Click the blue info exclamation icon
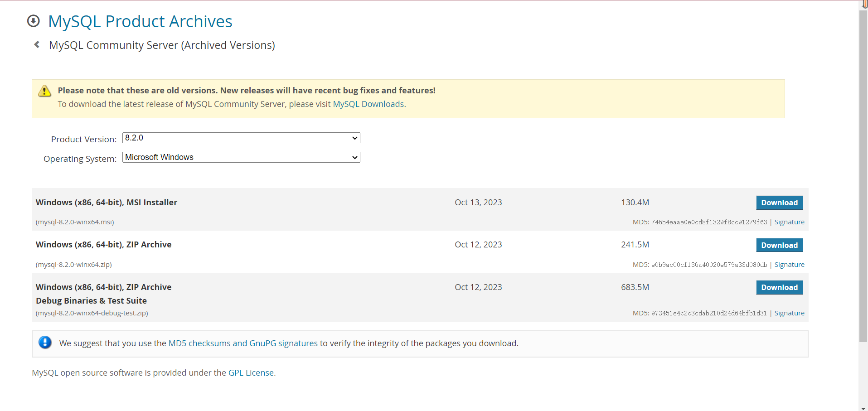The height and width of the screenshot is (411, 868). click(x=45, y=342)
